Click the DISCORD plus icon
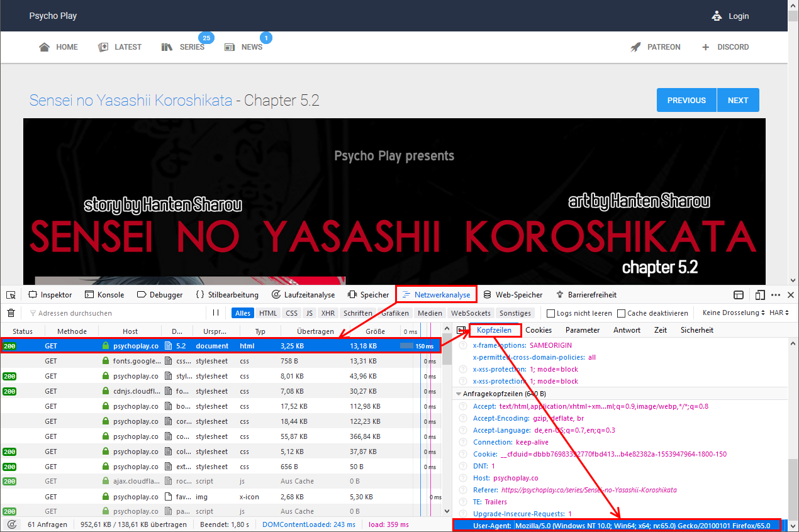The image size is (799, 532). click(705, 47)
